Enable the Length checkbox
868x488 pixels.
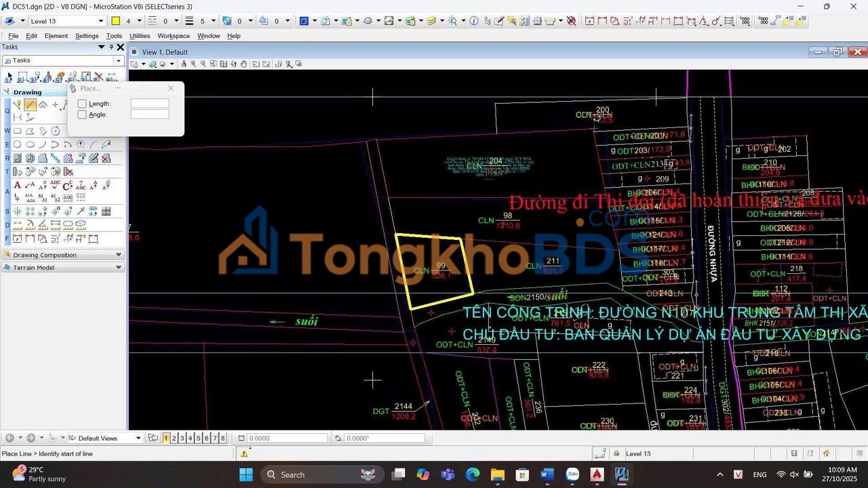point(82,104)
